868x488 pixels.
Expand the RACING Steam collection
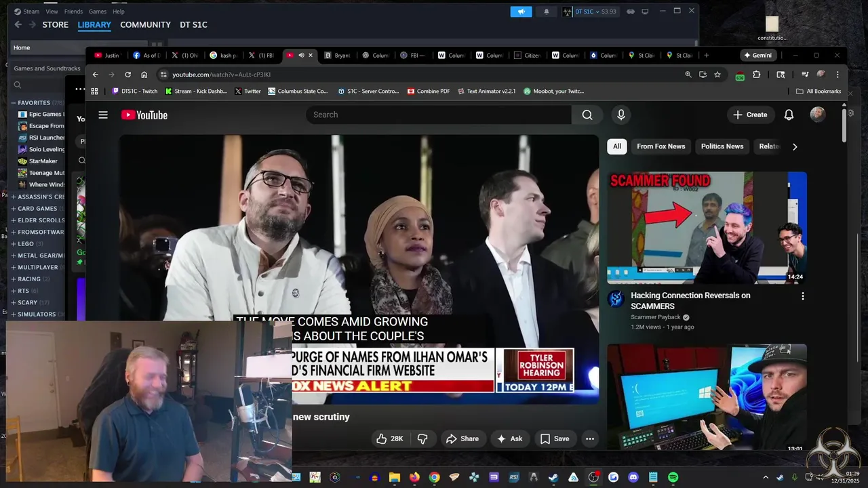pos(14,279)
